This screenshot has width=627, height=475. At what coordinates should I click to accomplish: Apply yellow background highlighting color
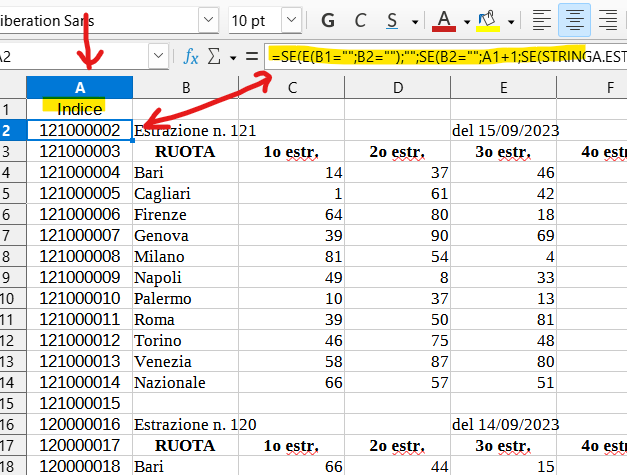488,20
